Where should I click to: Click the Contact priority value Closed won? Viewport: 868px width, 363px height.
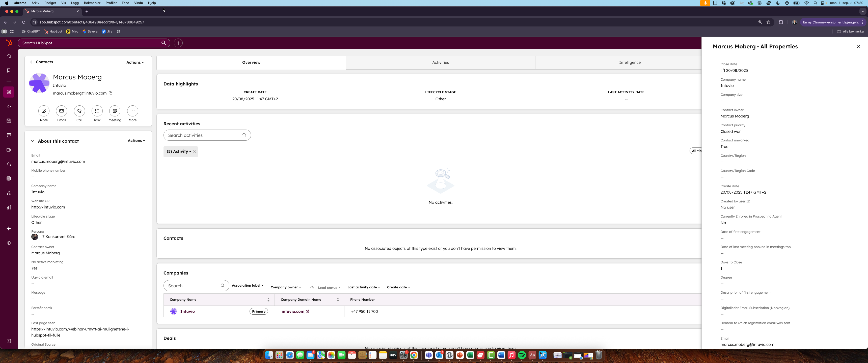pyautogui.click(x=731, y=132)
